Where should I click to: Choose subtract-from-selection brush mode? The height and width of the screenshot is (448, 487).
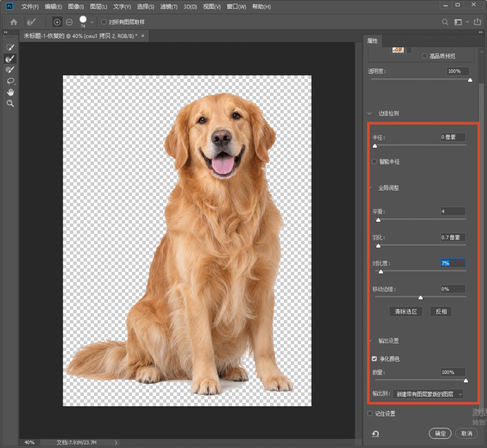point(69,22)
